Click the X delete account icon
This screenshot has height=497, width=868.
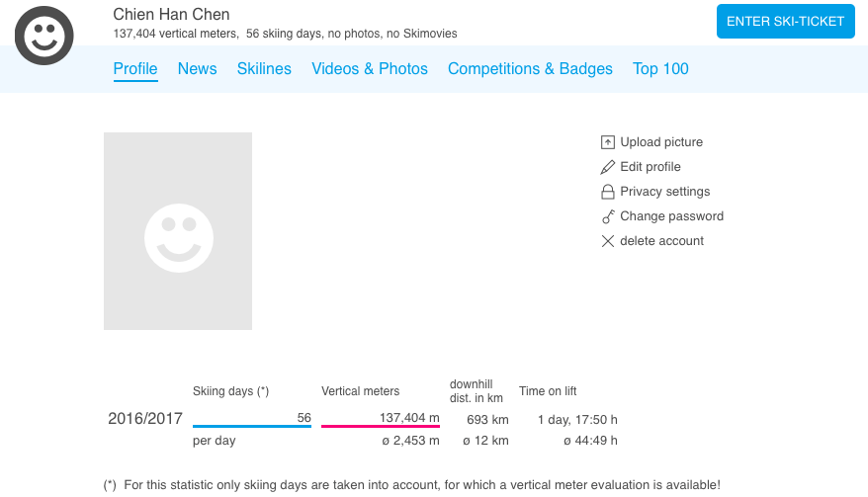(608, 241)
